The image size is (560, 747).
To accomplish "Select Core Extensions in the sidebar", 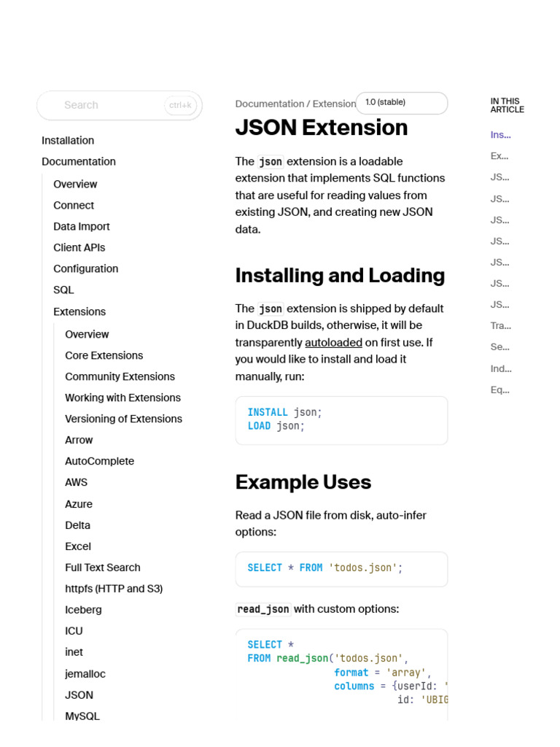I will tap(104, 355).
